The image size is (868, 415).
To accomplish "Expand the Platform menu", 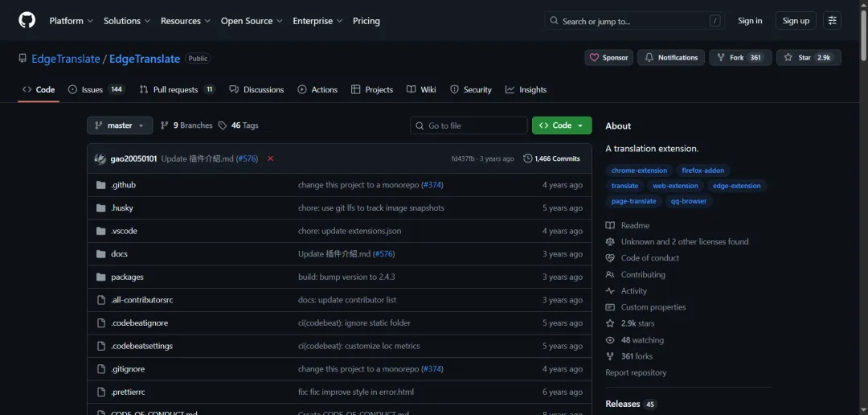I will pyautogui.click(x=71, y=21).
